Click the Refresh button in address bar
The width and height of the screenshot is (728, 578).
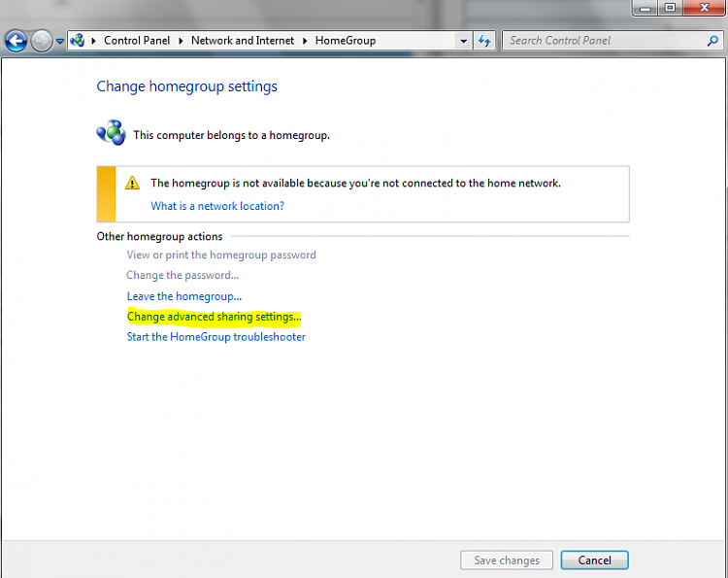pos(484,41)
